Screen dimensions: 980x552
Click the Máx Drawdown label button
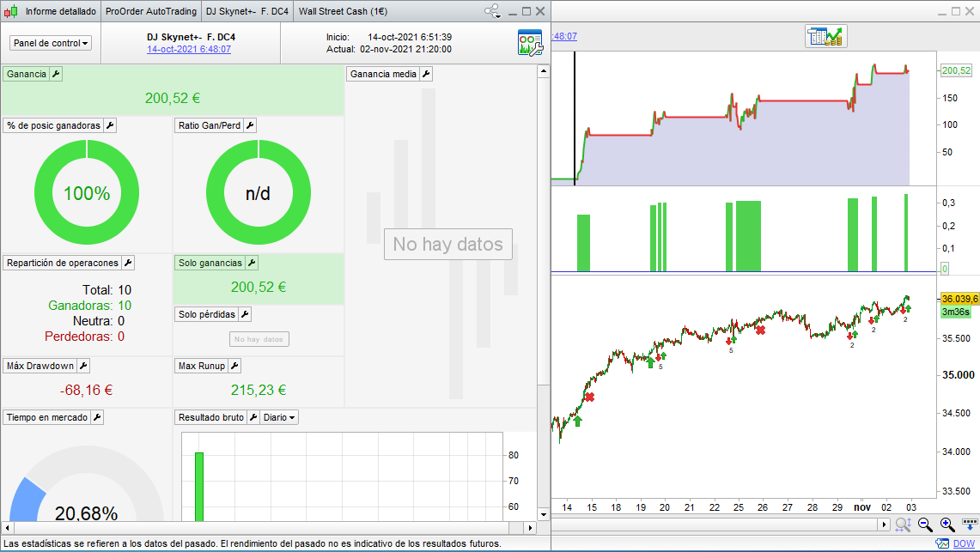click(x=40, y=366)
